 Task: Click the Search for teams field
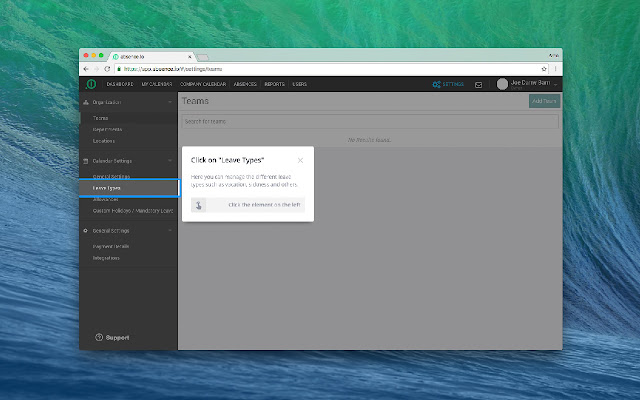369,121
